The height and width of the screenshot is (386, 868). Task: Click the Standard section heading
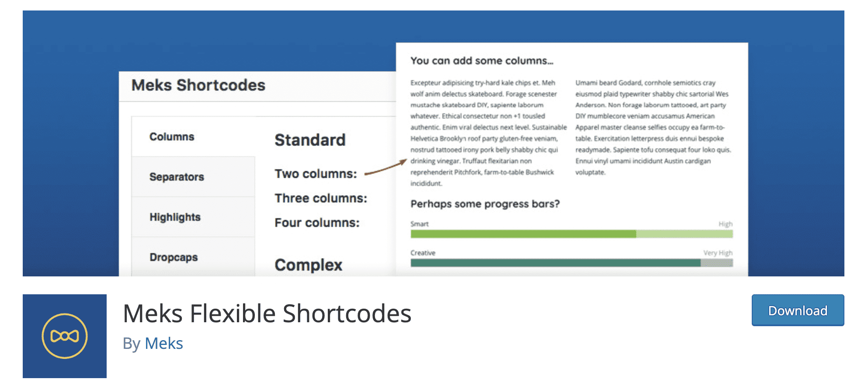(310, 140)
